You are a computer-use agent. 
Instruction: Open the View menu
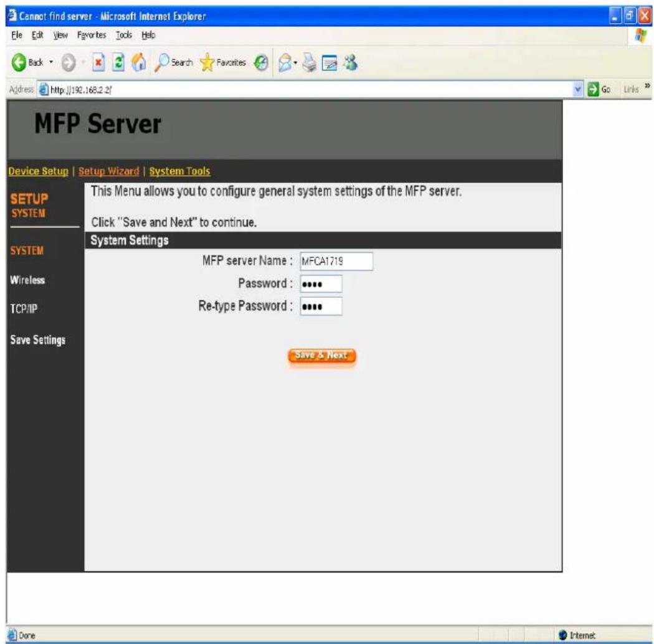[60, 35]
